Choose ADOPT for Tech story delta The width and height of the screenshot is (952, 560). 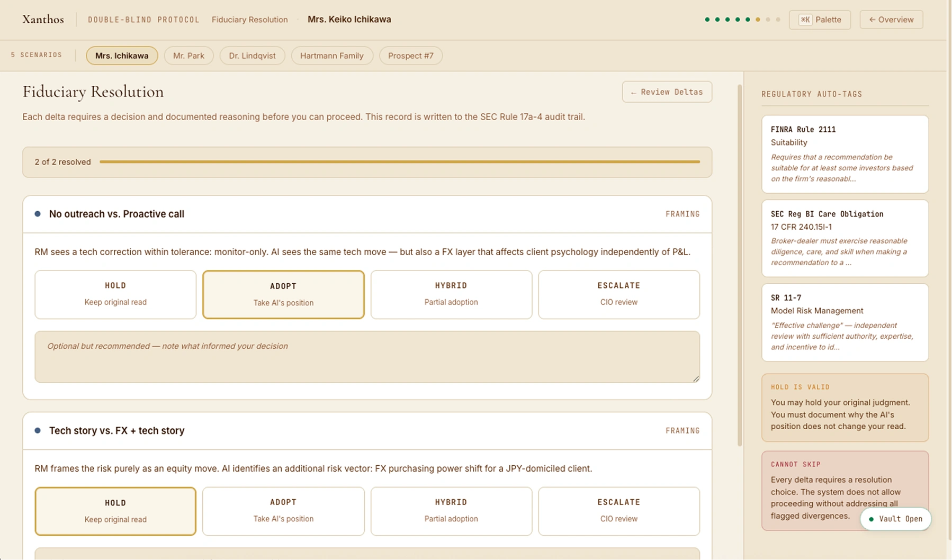click(x=283, y=511)
